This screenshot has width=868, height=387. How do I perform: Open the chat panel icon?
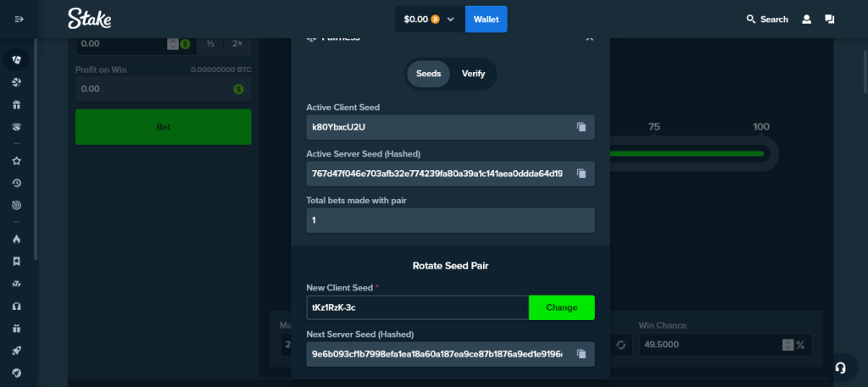(830, 19)
